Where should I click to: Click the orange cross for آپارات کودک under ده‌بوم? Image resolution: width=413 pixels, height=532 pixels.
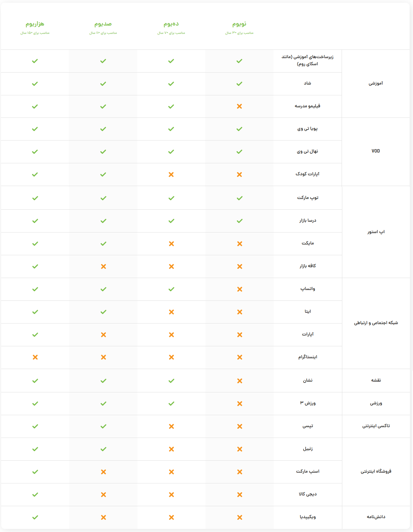point(171,175)
